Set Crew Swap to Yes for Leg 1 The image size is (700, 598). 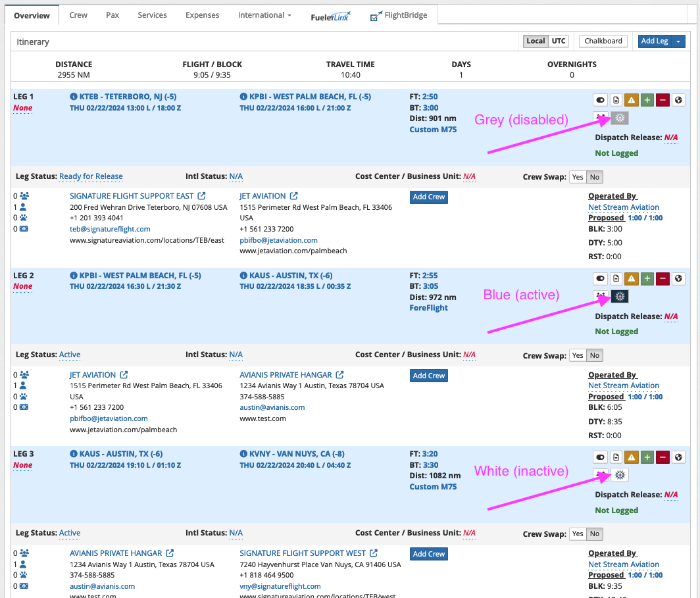(578, 177)
